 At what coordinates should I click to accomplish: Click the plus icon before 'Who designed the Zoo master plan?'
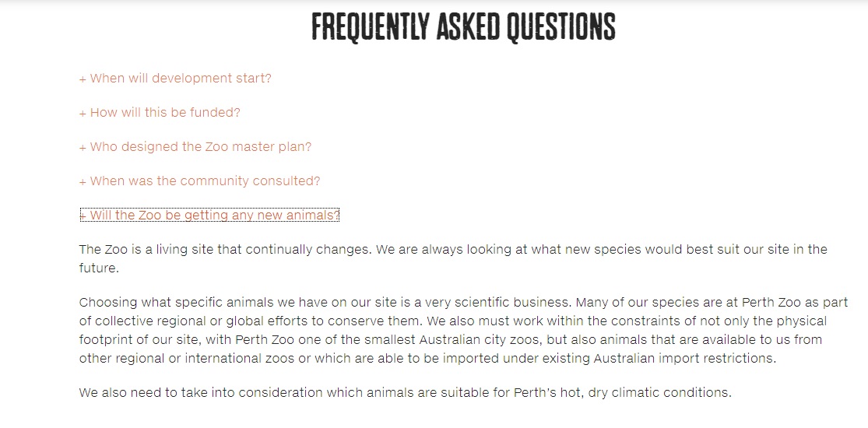[83, 147]
